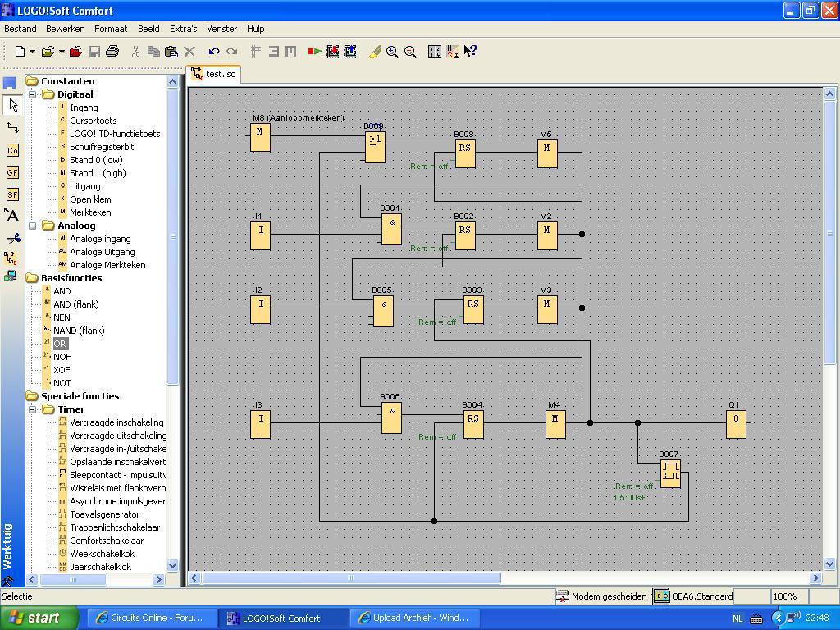Click the undo arrow icon
This screenshot has height=630, width=840.
point(214,51)
